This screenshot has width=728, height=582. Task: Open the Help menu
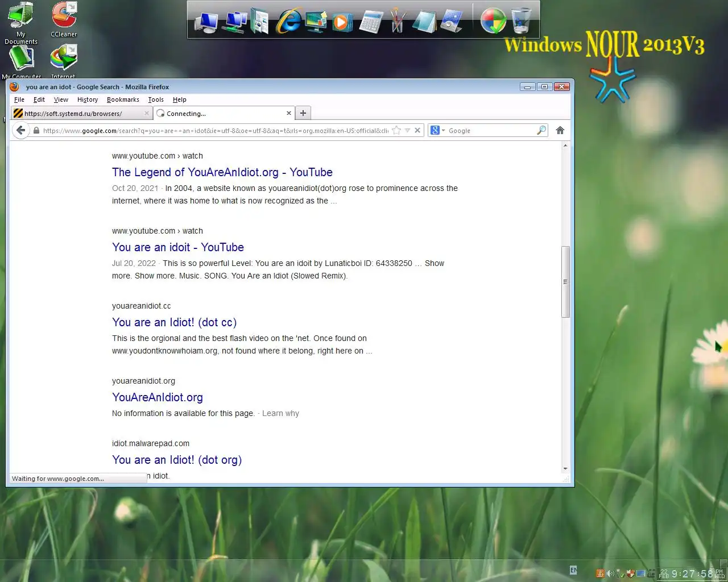179,99
